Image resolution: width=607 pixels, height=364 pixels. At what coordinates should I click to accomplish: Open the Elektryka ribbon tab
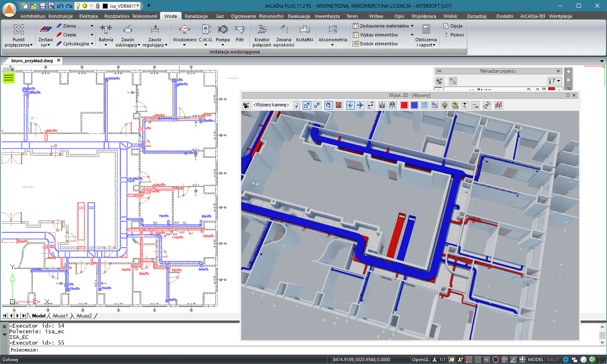coord(89,16)
